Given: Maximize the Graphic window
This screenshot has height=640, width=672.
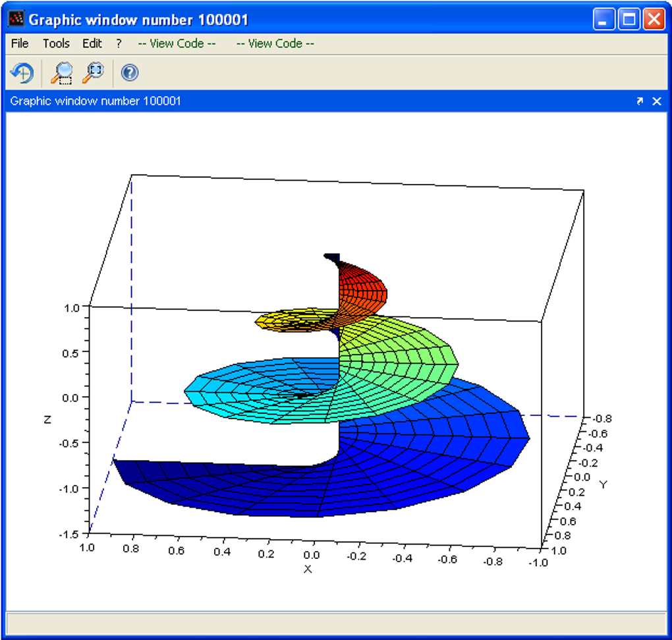Looking at the screenshot, I should (x=629, y=19).
